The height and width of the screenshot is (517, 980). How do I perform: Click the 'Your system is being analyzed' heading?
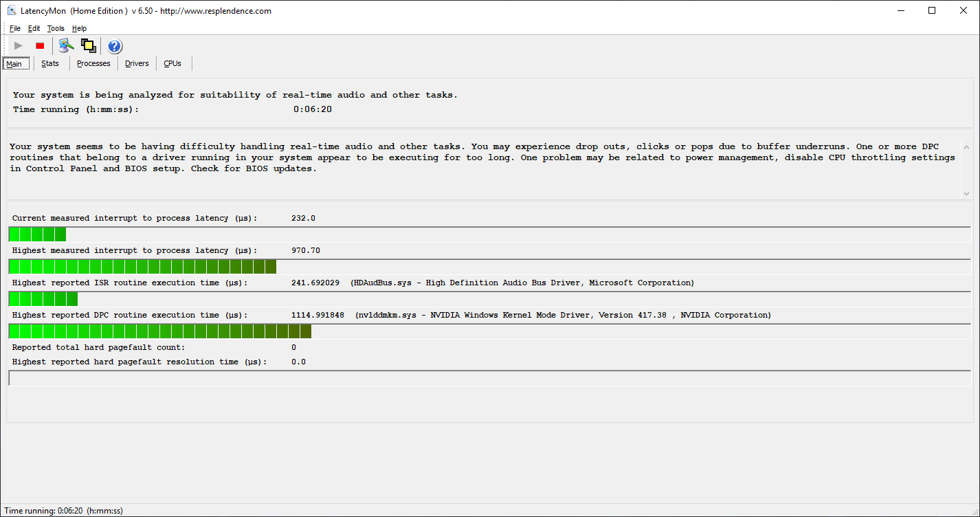coord(235,95)
